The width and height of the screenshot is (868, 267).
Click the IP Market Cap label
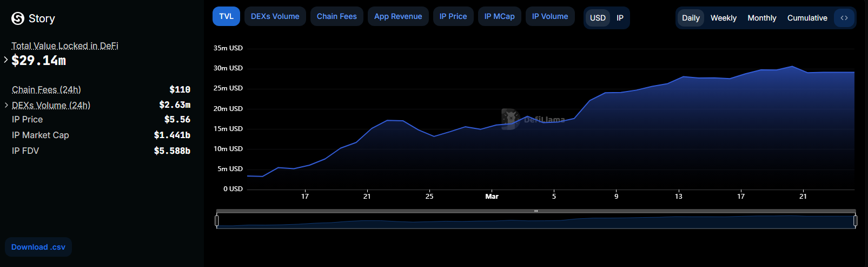(41, 135)
